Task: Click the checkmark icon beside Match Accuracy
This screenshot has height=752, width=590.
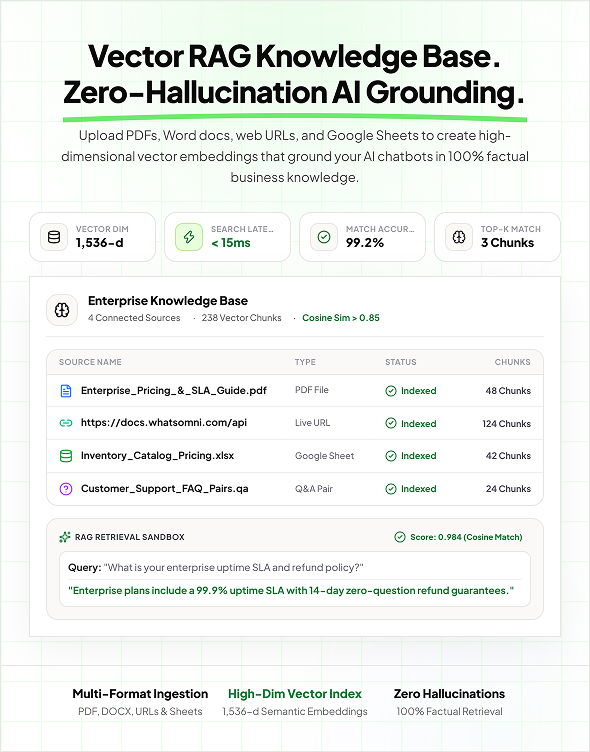Action: (x=324, y=237)
